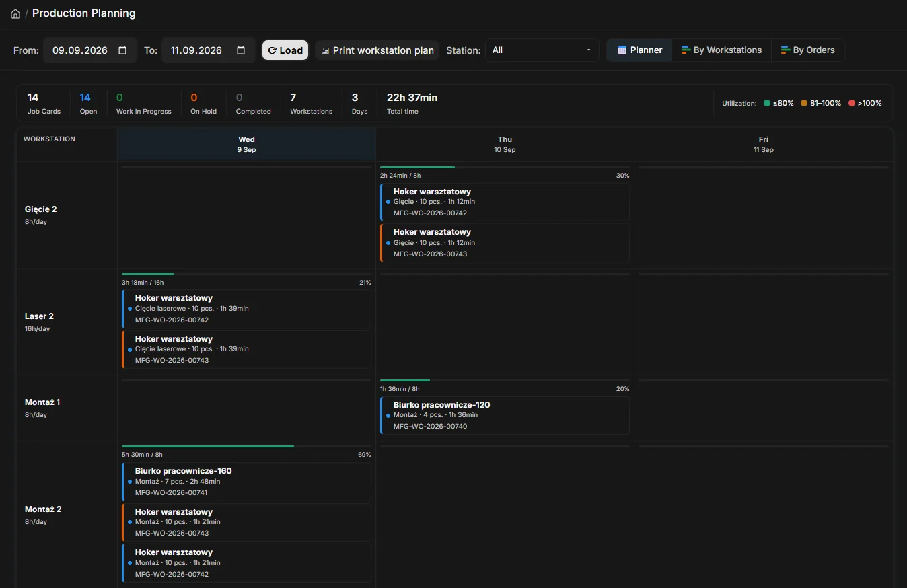Select the On Hold stat
Image resolution: width=907 pixels, height=588 pixels.
tap(203, 104)
